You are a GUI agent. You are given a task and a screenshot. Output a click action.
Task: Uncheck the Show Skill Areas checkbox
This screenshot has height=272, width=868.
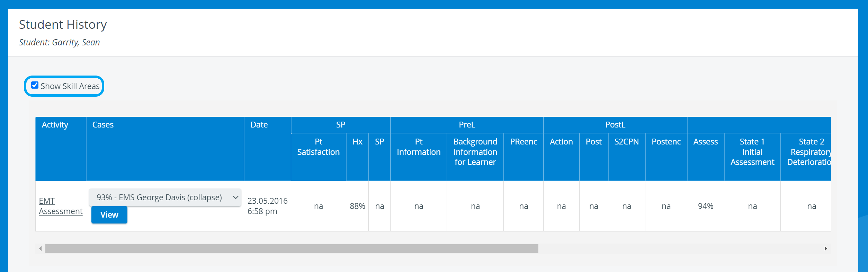(x=35, y=85)
